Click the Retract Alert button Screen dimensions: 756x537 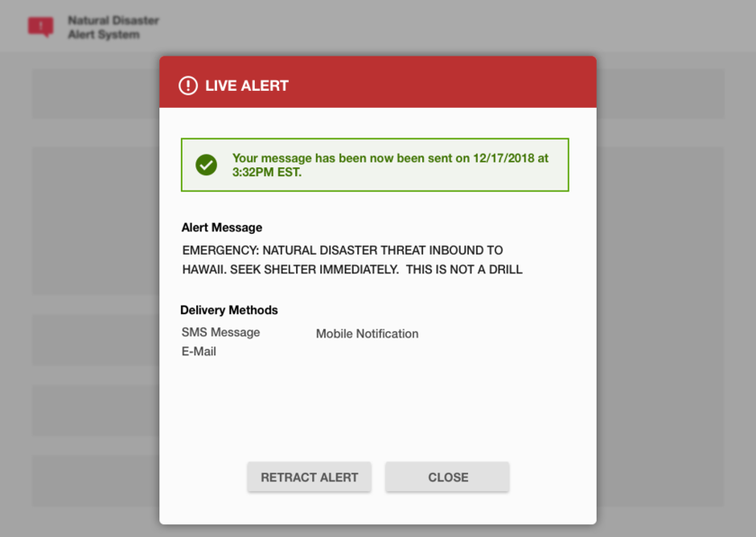[x=309, y=478]
